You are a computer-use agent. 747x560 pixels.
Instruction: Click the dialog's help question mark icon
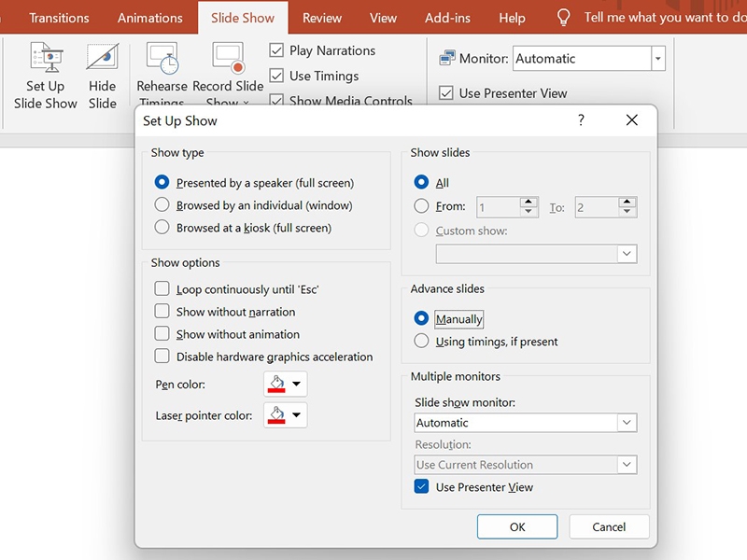click(581, 120)
